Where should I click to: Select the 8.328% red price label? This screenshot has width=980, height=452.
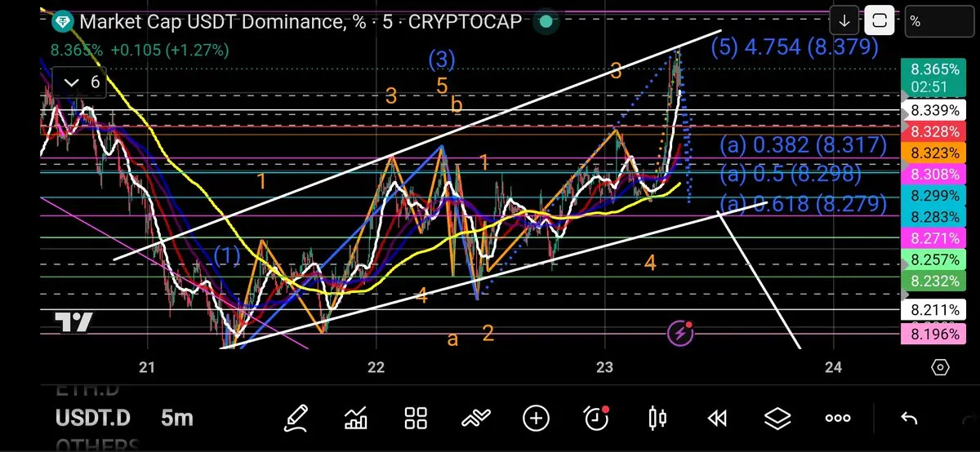point(934,131)
